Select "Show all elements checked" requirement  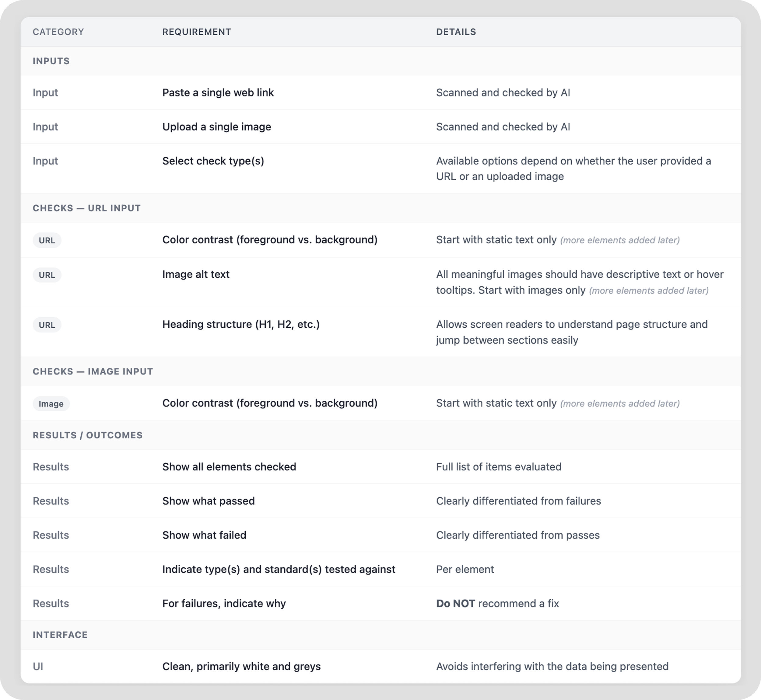pyautogui.click(x=229, y=467)
